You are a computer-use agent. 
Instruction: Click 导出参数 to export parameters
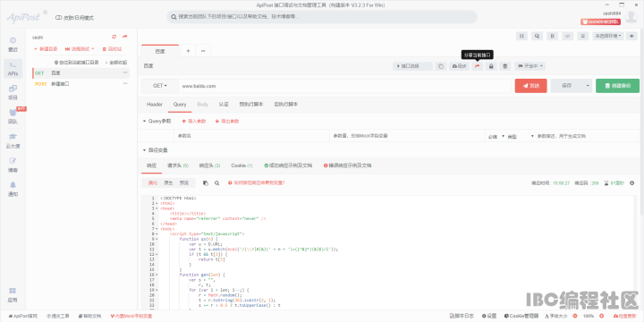tap(226, 122)
